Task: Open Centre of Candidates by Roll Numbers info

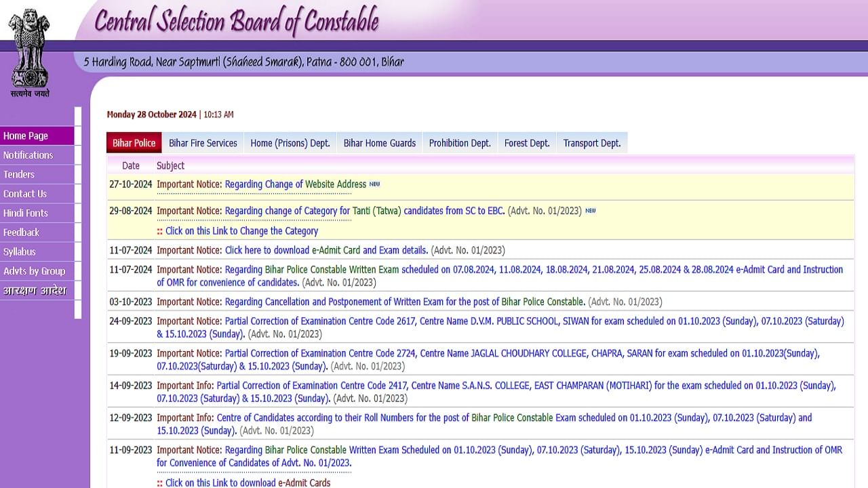Action: pyautogui.click(x=484, y=424)
